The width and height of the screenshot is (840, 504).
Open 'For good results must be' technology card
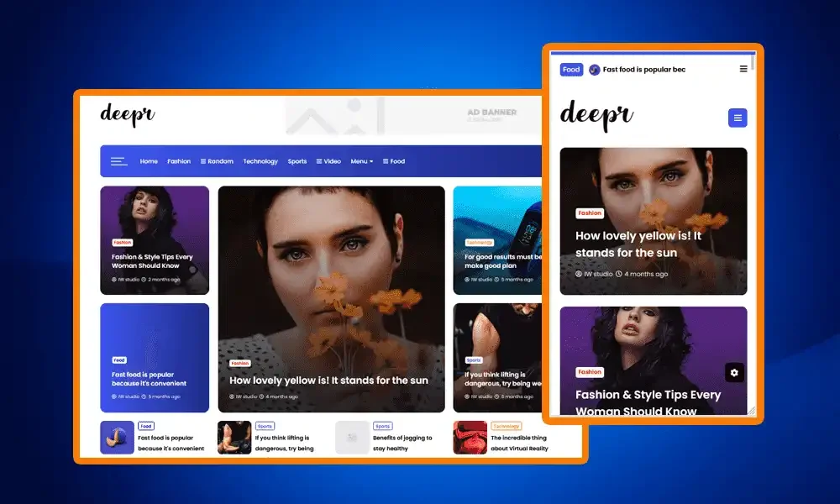click(x=497, y=240)
